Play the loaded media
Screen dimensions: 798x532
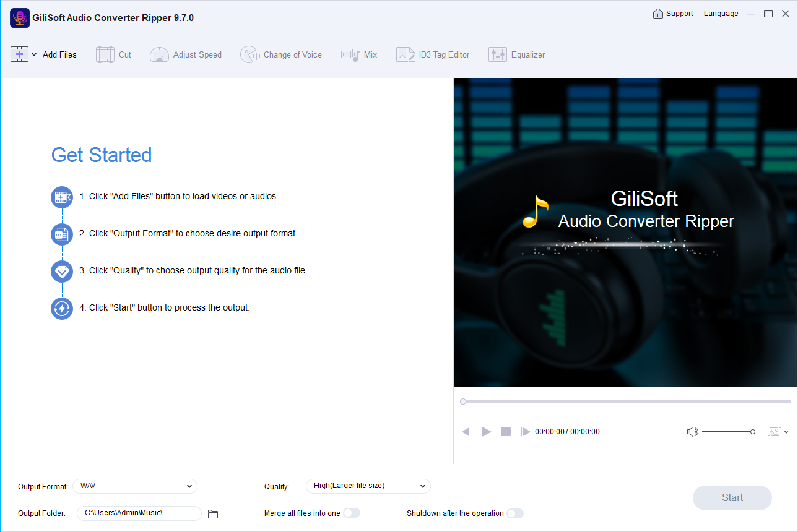coord(487,432)
